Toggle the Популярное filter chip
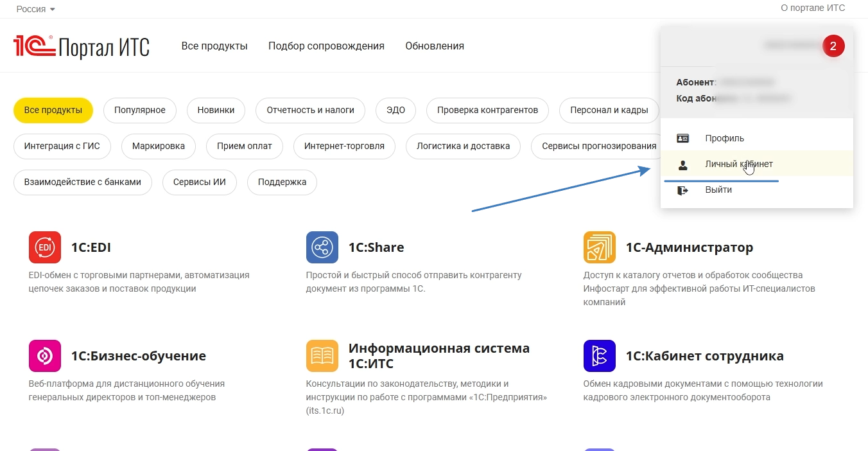Screen dimensions: 868x451 point(140,110)
